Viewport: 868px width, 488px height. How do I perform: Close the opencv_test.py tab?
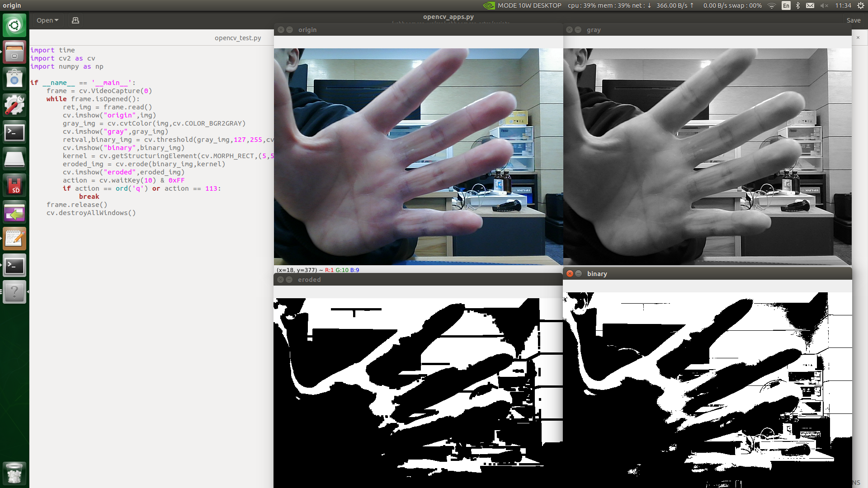pyautogui.click(x=858, y=38)
